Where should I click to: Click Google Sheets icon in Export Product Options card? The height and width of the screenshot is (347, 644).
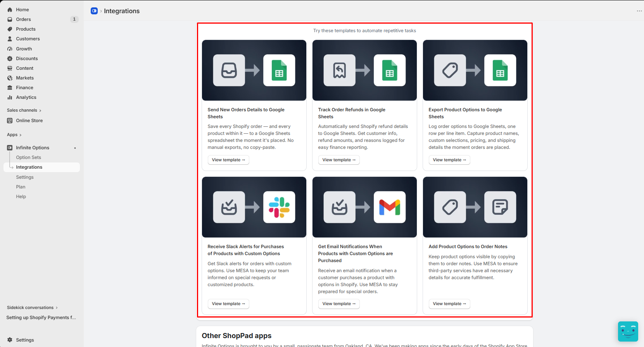500,70
